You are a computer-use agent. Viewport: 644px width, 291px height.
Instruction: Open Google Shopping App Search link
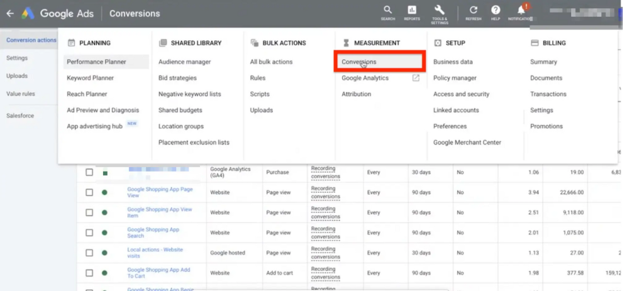[153, 233]
